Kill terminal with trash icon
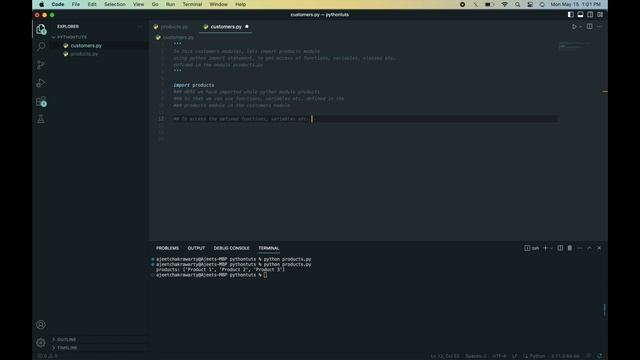The image size is (640, 360). click(x=570, y=248)
